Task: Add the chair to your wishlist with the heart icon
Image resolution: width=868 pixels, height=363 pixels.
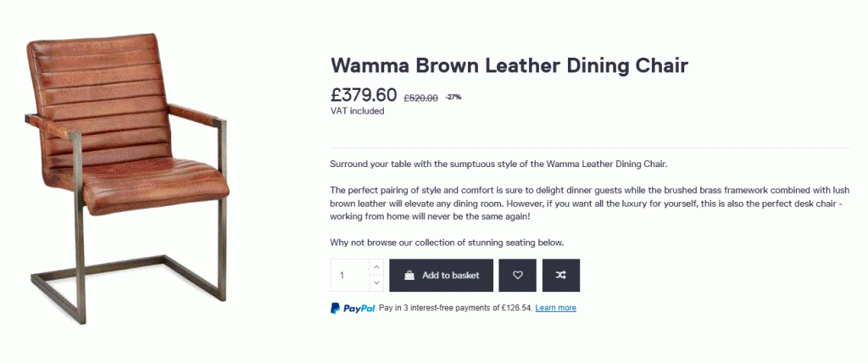Action: pyautogui.click(x=517, y=275)
